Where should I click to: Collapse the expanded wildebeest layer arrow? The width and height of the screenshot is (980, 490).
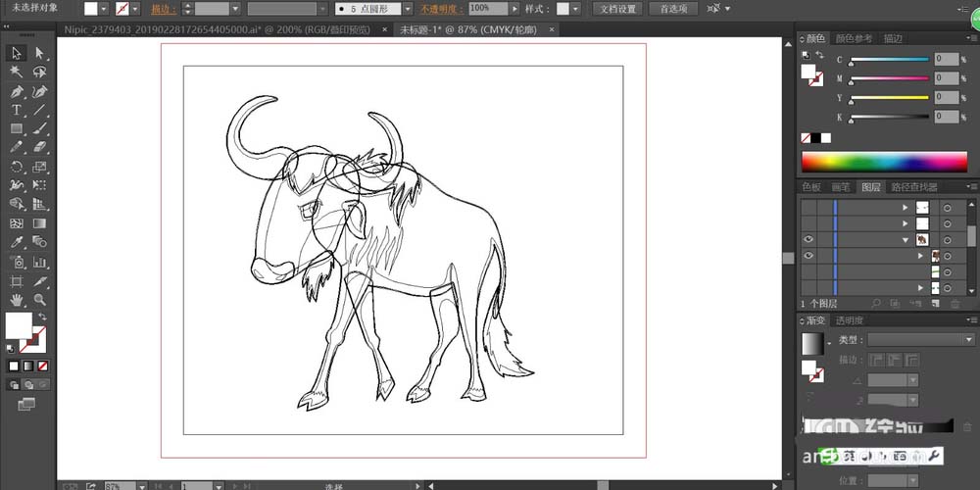(x=905, y=240)
